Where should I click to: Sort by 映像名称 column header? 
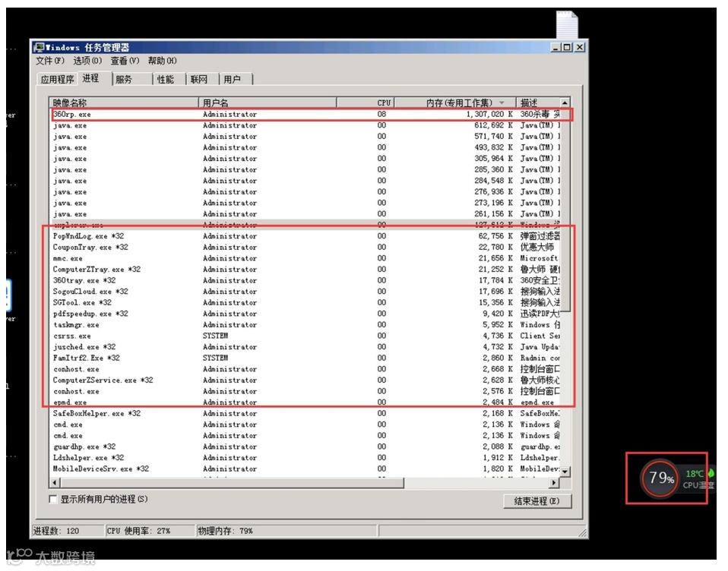click(x=124, y=103)
